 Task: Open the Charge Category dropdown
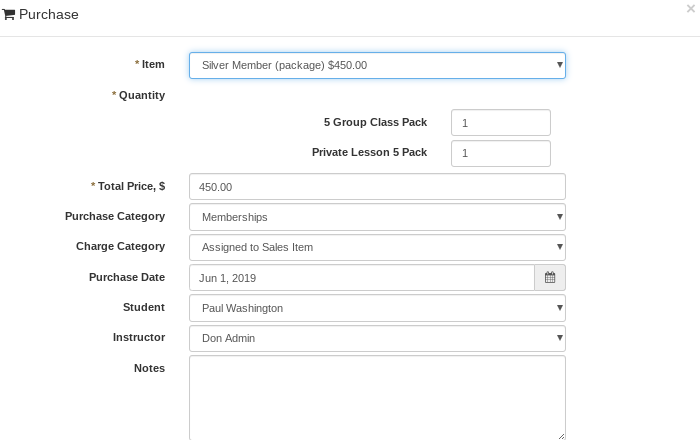tap(377, 247)
